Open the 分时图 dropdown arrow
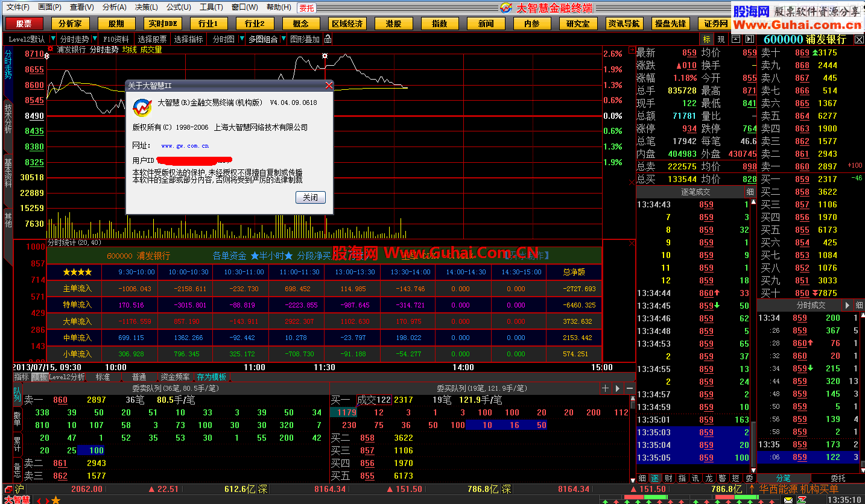The width and height of the screenshot is (865, 504). pos(241,39)
